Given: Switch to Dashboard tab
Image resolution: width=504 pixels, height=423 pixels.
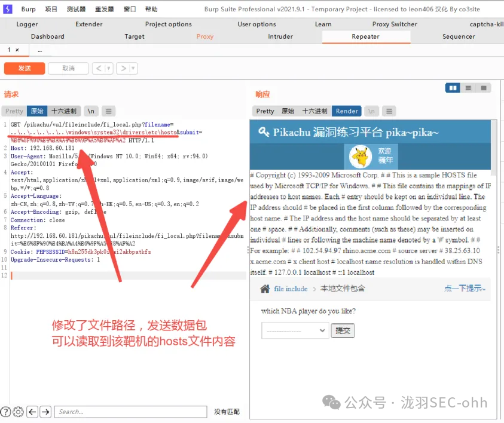Looking at the screenshot, I should [x=48, y=36].
